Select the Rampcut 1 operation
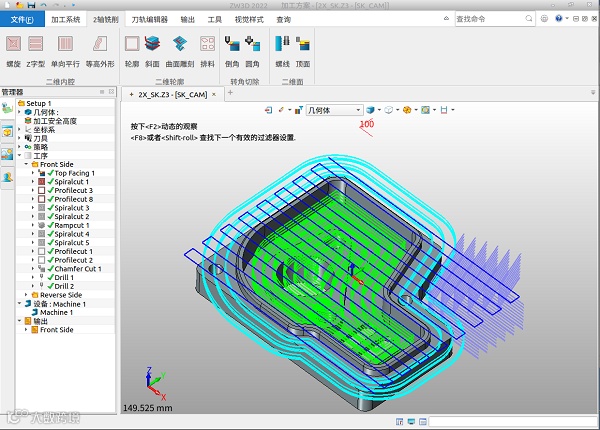 pyautogui.click(x=72, y=225)
